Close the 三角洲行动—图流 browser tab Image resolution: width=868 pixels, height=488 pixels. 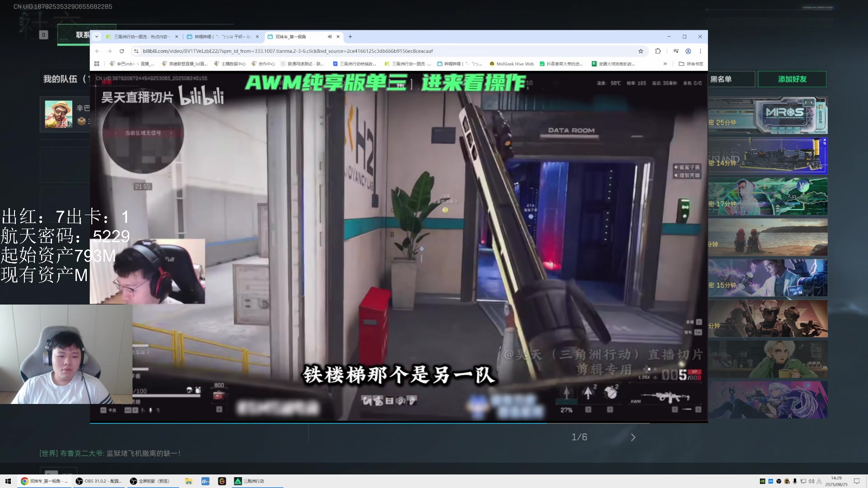[176, 37]
